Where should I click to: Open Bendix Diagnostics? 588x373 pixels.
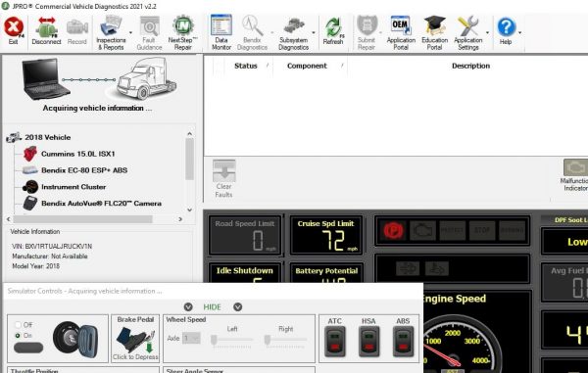click(x=252, y=33)
